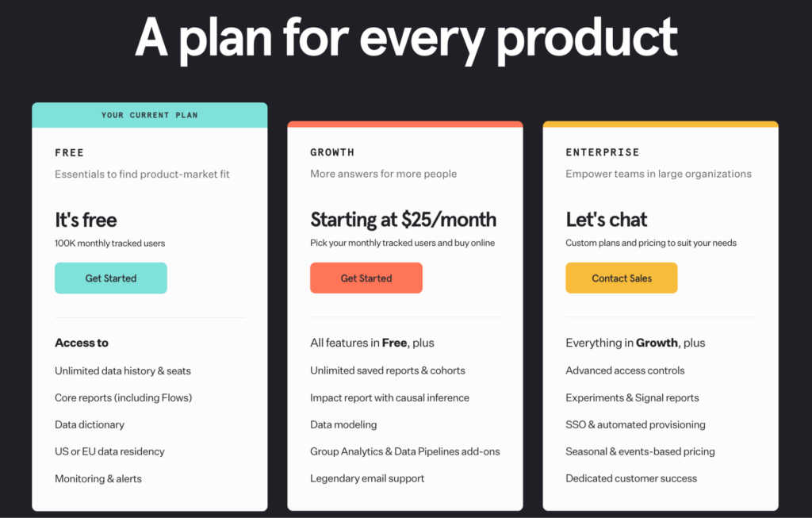
Task: Click 'US or EU data residency' item
Action: (109, 451)
